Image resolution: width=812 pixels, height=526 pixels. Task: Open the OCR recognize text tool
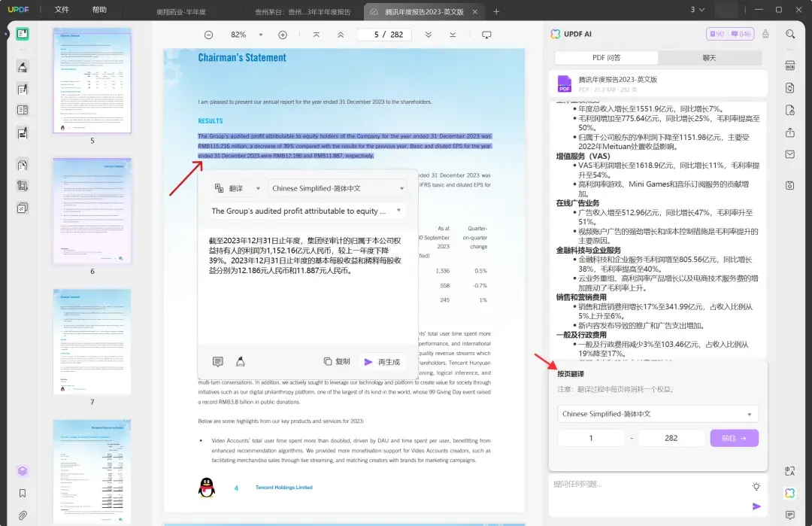(790, 65)
